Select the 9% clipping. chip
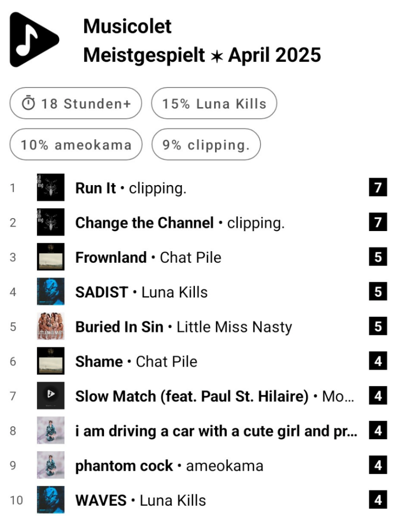Screen dimensions: 399x532 pyautogui.click(x=206, y=144)
